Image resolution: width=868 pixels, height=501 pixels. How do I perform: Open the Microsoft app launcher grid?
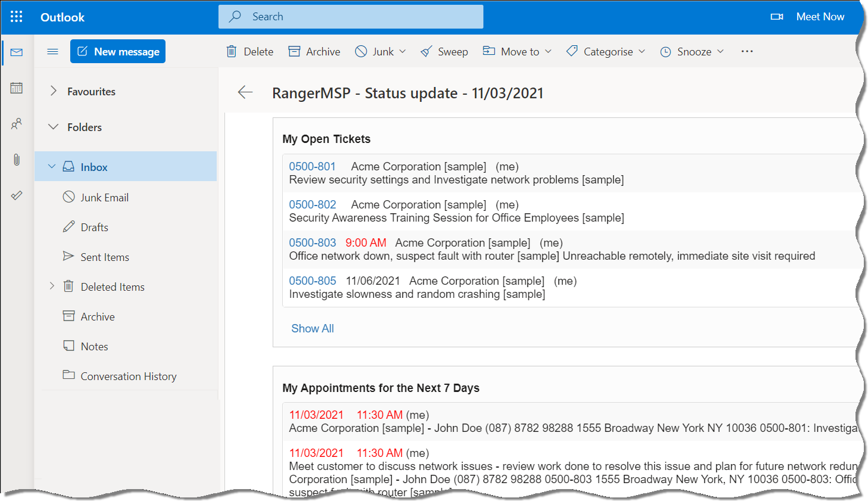click(x=16, y=16)
